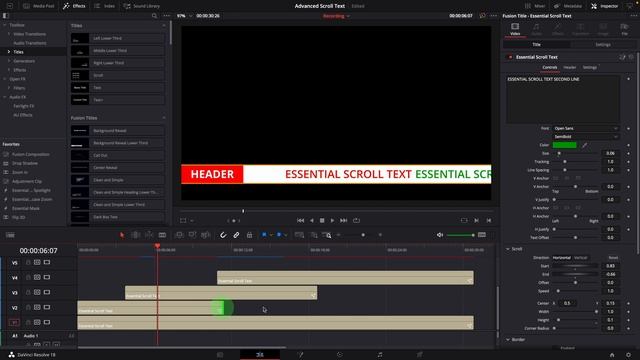
Task: Open the Header tab in Inspector
Action: [x=569, y=67]
